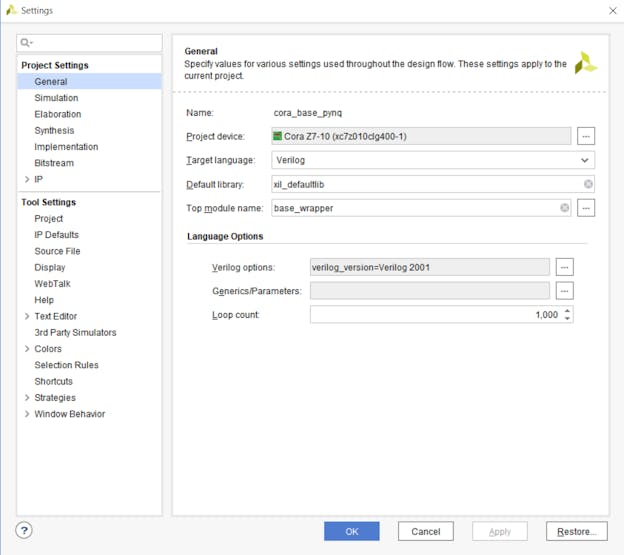Select Strategies settings
The height and width of the screenshot is (555, 624).
[x=55, y=398]
